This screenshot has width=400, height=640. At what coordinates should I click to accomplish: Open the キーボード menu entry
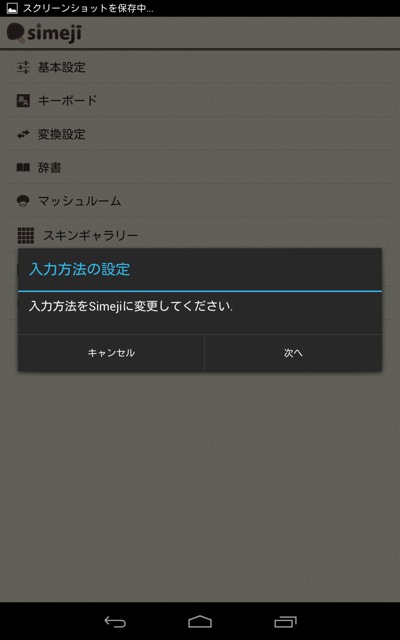click(200, 100)
